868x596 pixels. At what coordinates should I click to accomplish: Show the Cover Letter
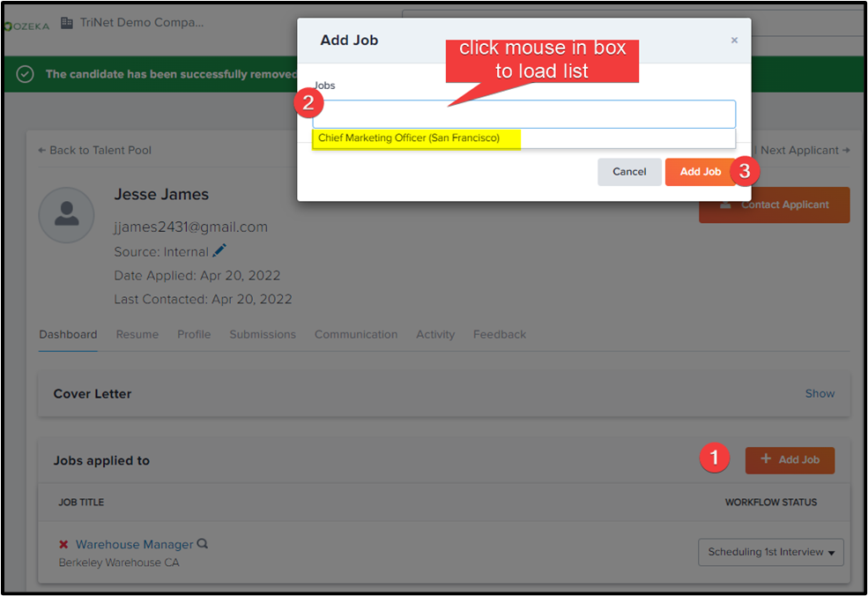point(820,393)
